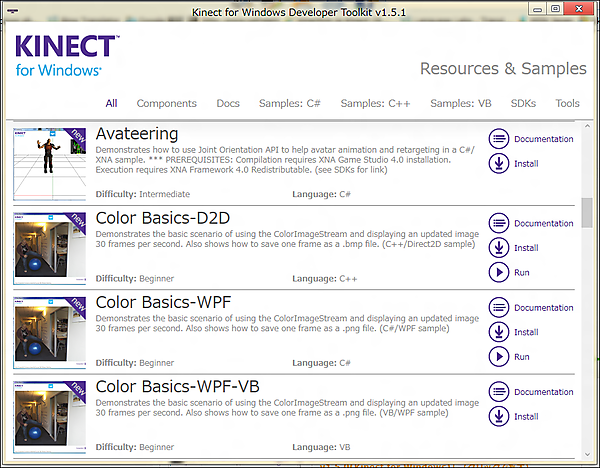Open Documentation icon for Color Basics-D2D
The image size is (600, 468).
coord(499,223)
